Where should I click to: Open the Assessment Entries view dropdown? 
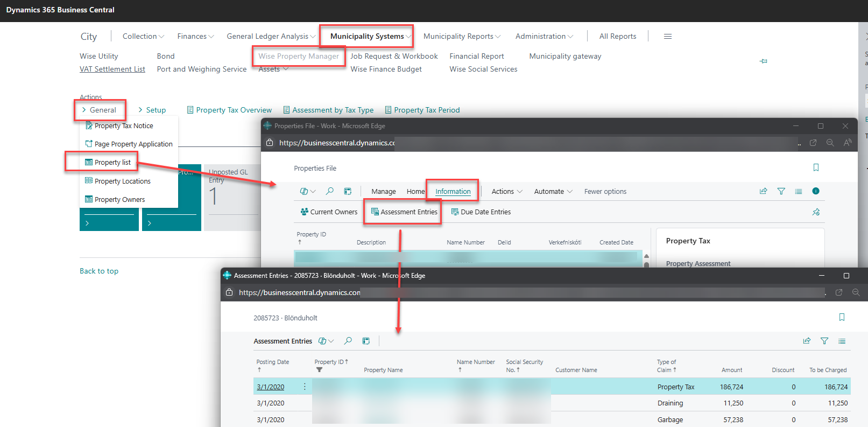326,341
